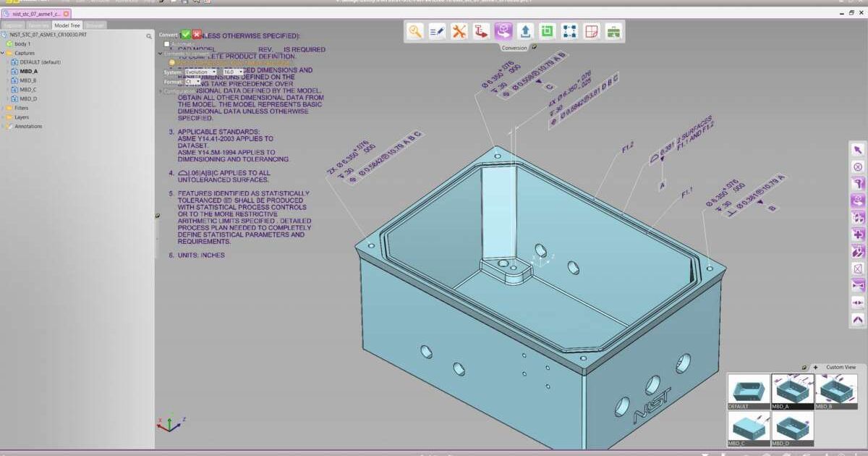Open the blue network diagram icon

tap(570, 31)
